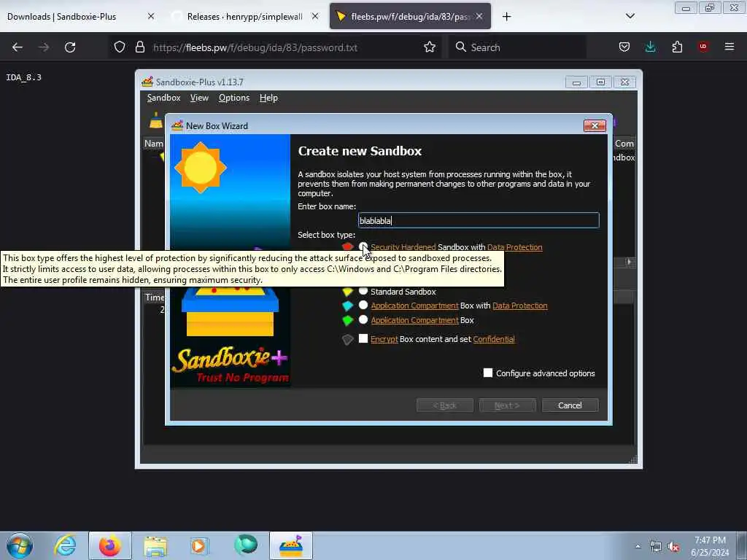Open the Encrypt link

[x=384, y=339]
